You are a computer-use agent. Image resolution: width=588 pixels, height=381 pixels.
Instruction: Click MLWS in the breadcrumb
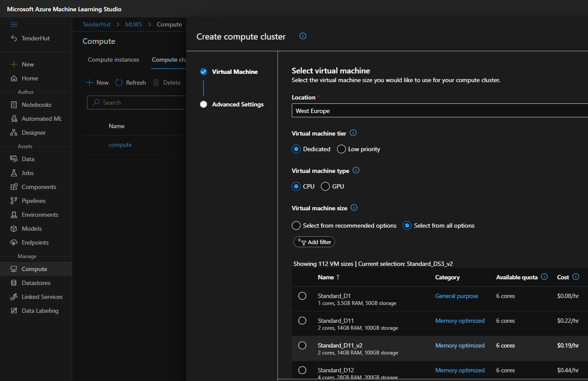pyautogui.click(x=134, y=24)
